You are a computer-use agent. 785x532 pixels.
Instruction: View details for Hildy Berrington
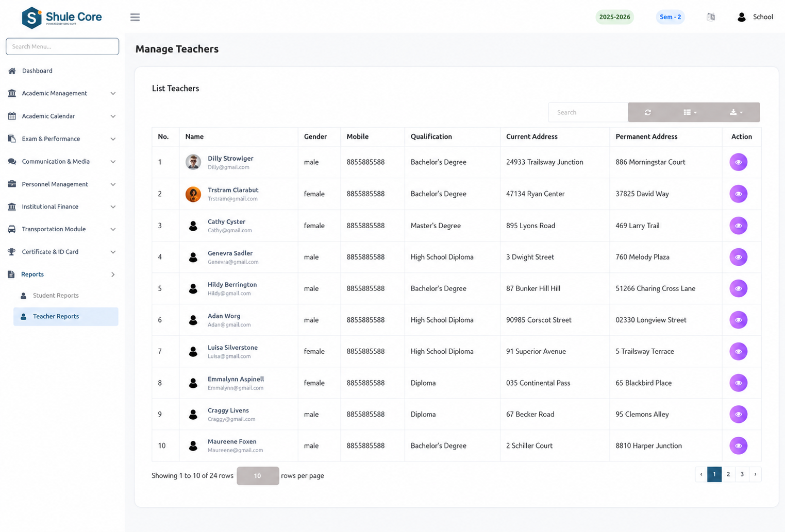738,288
